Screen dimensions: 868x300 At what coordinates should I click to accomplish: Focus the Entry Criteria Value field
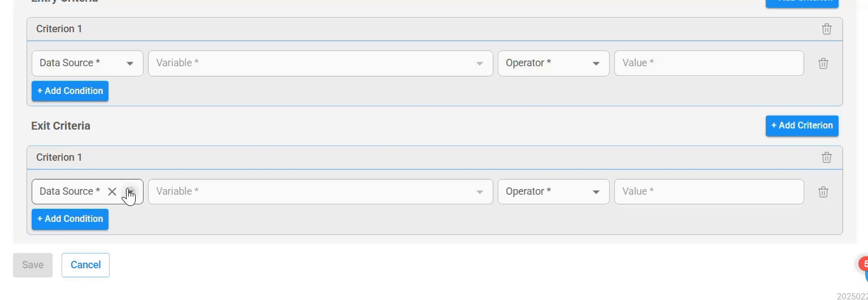pyautogui.click(x=709, y=63)
